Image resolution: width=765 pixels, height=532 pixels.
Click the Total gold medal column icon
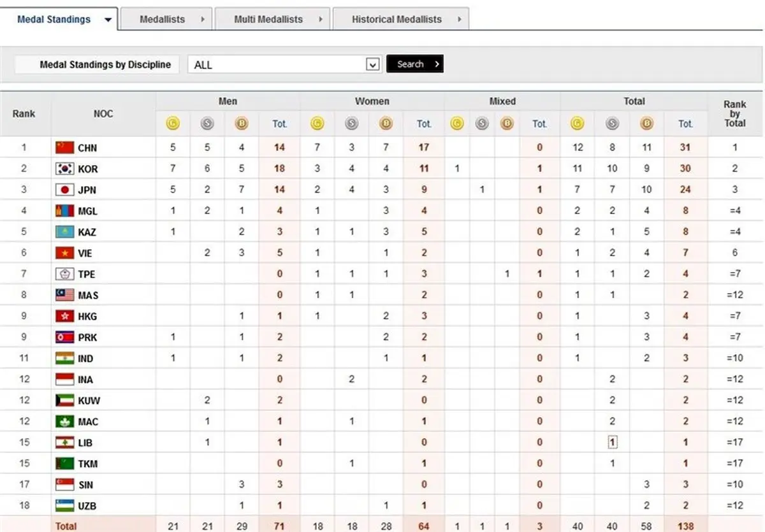[x=578, y=124]
